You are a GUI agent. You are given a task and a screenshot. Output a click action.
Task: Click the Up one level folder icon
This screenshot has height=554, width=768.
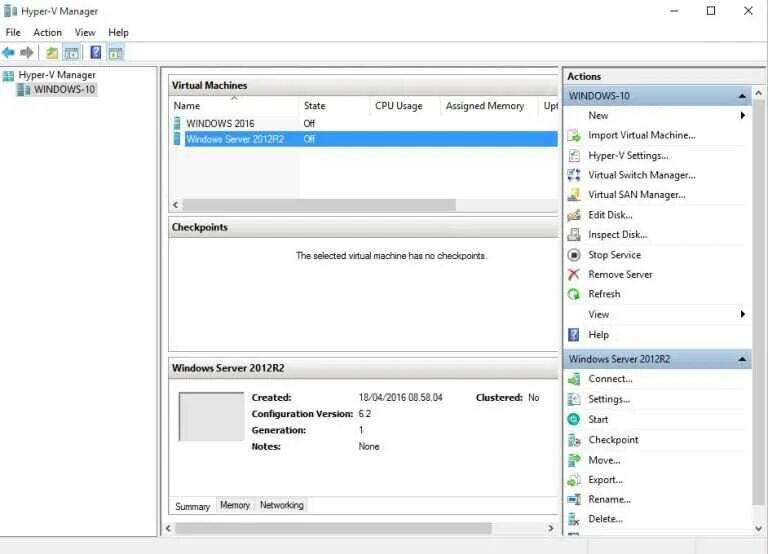click(52, 52)
